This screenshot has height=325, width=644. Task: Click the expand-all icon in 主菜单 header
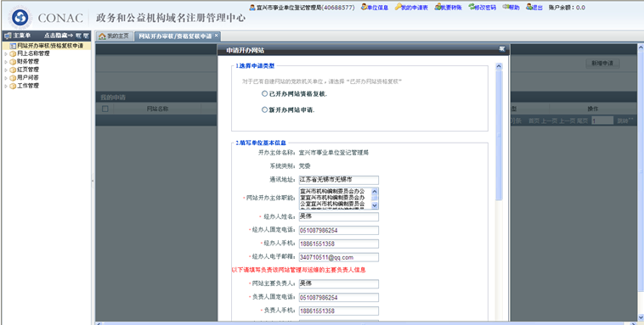click(x=78, y=36)
